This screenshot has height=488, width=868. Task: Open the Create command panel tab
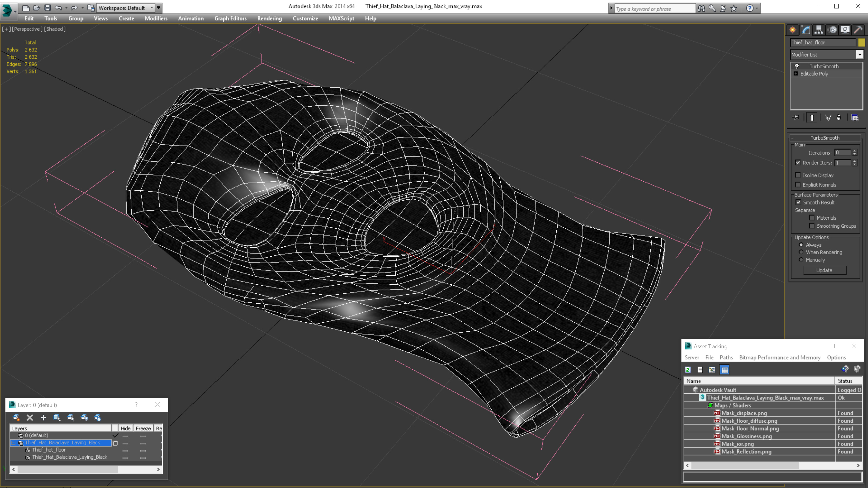coord(793,30)
